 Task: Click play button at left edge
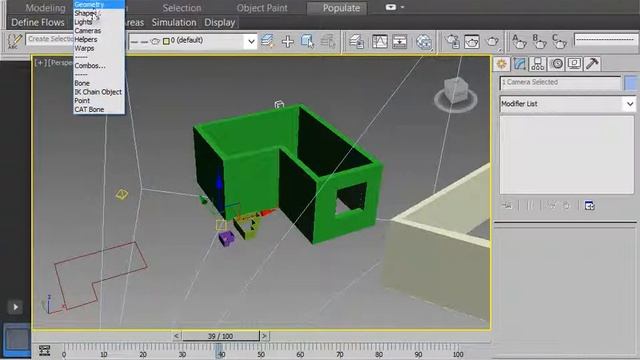pos(16,307)
